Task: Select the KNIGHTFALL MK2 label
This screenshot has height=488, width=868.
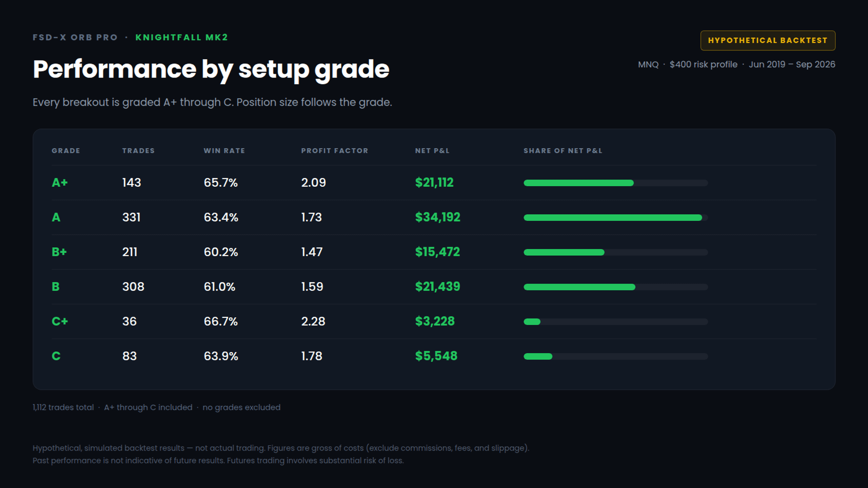Action: click(x=182, y=37)
